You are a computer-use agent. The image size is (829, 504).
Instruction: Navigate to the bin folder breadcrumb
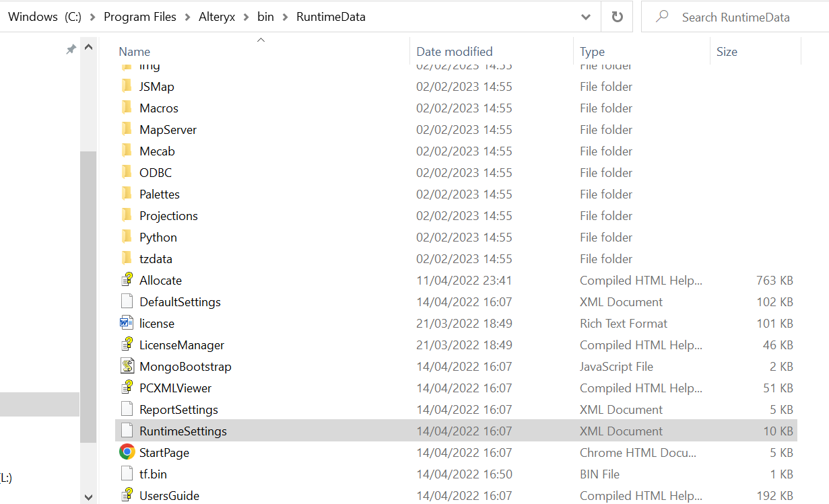(x=265, y=17)
